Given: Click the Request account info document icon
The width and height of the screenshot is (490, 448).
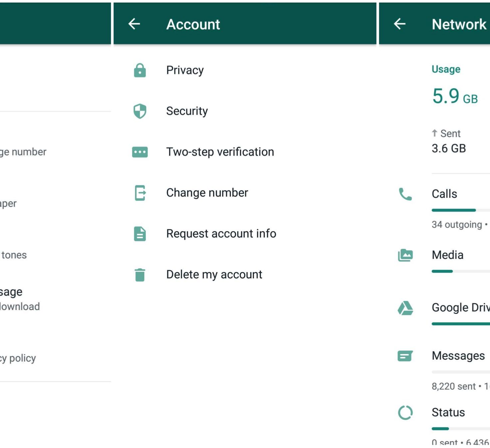Looking at the screenshot, I should click(140, 234).
